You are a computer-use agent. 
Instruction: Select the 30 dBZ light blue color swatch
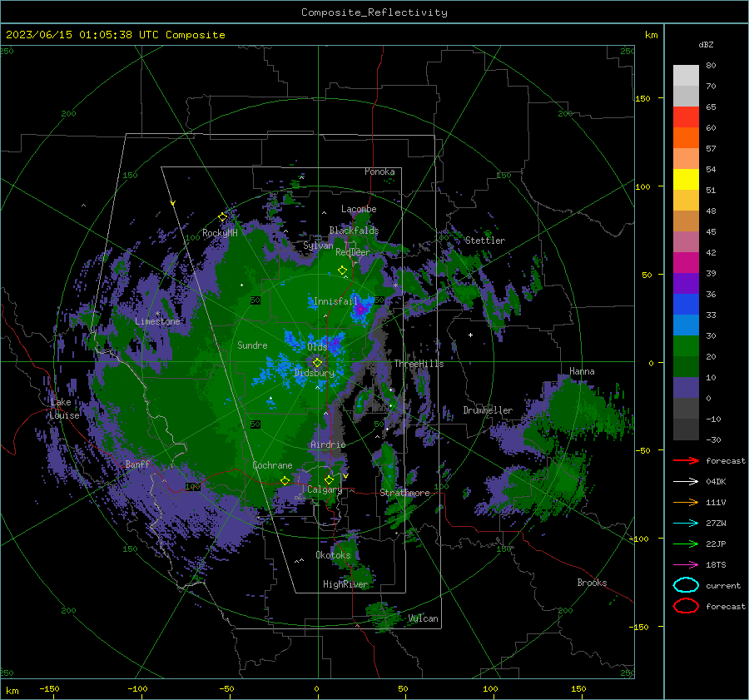click(x=686, y=325)
